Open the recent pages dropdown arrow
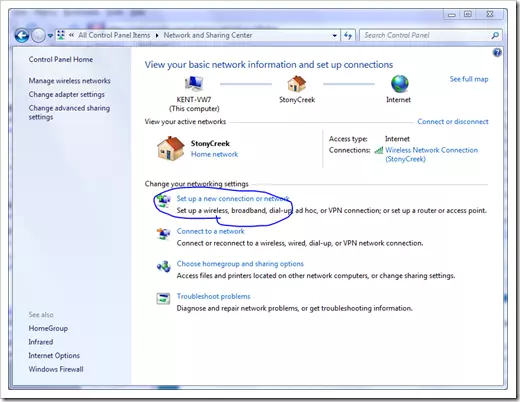This screenshot has height=402, width=520. pyautogui.click(x=50, y=35)
